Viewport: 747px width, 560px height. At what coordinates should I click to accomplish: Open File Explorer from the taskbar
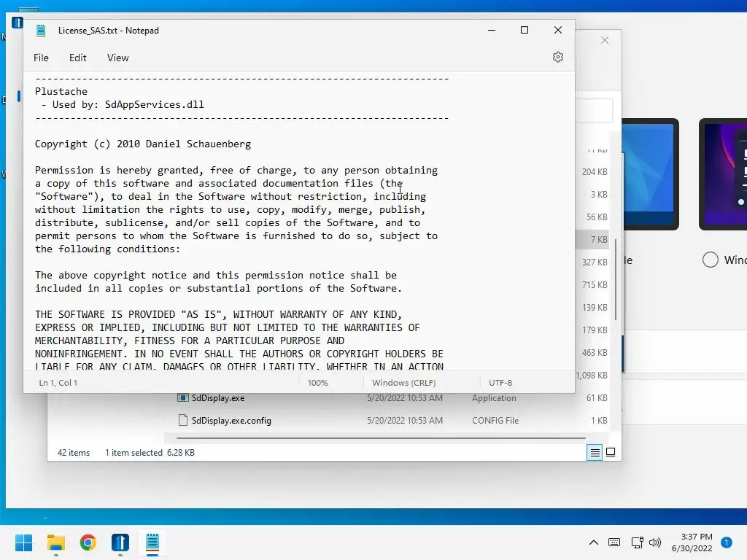coord(55,542)
